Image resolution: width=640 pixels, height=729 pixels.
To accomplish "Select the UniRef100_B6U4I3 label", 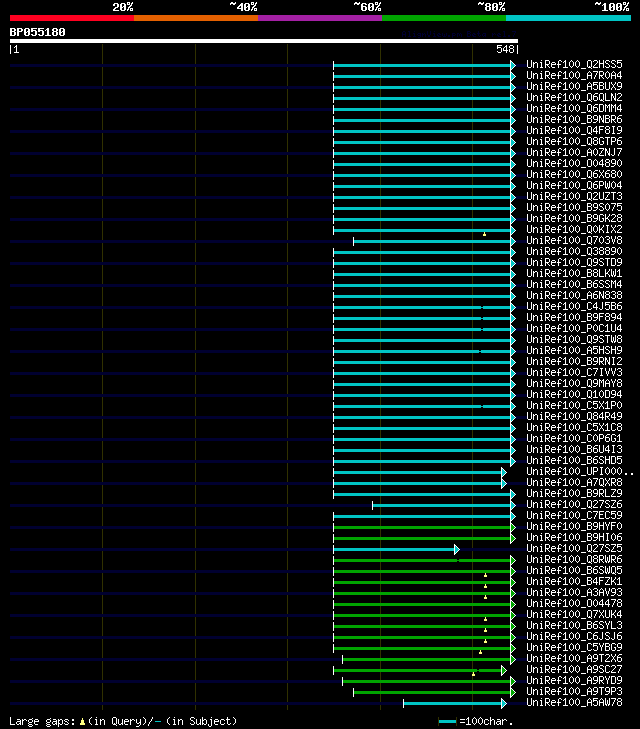I will pyautogui.click(x=574, y=450).
